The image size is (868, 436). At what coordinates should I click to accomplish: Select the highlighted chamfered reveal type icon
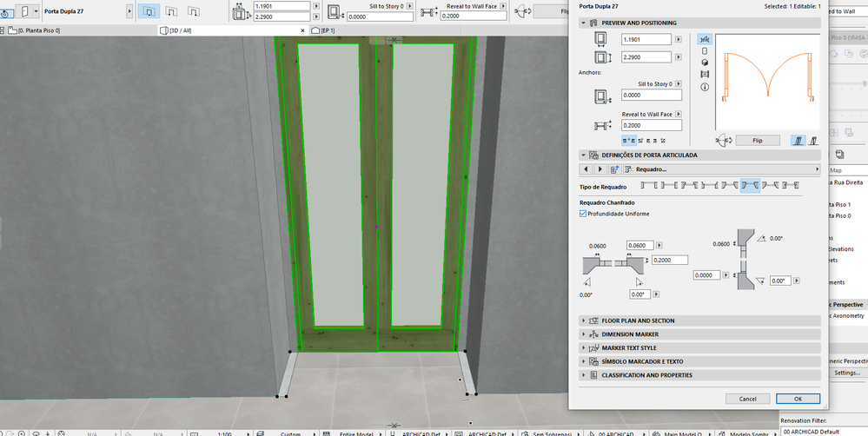coord(750,186)
